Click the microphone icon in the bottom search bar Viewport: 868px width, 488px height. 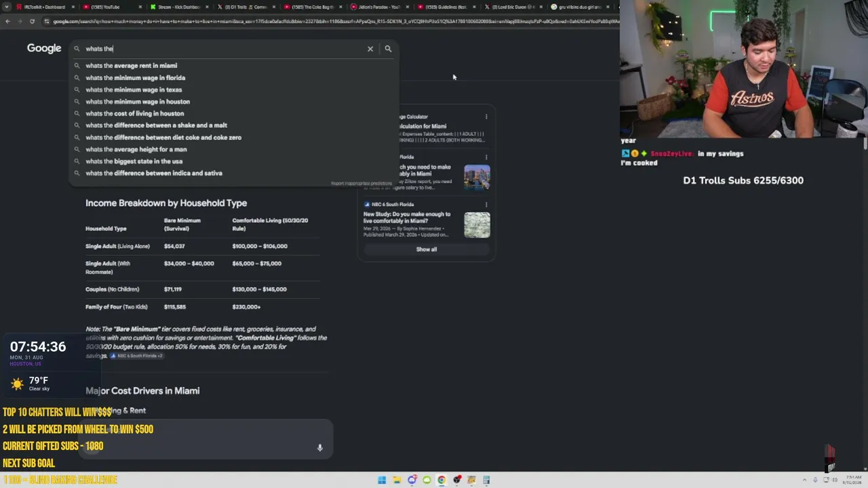pos(320,447)
